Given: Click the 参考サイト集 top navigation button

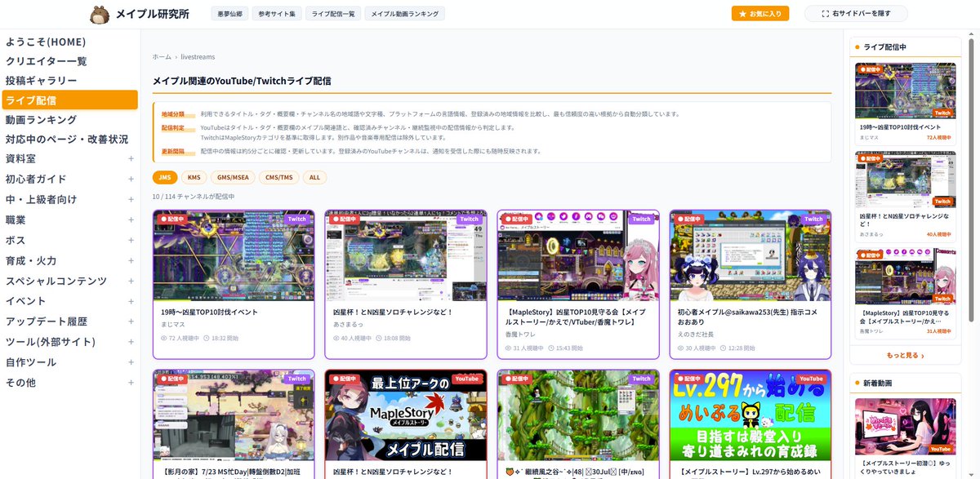Looking at the screenshot, I should pos(277,14).
